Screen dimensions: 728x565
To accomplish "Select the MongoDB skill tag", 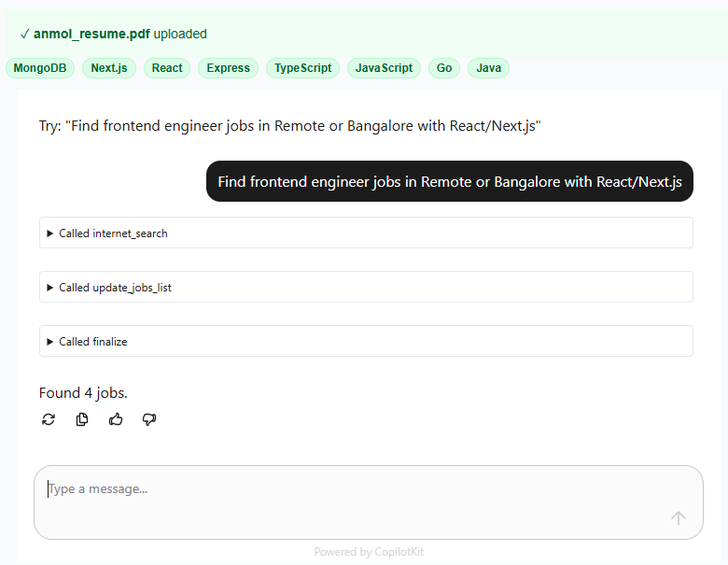I will pos(40,68).
